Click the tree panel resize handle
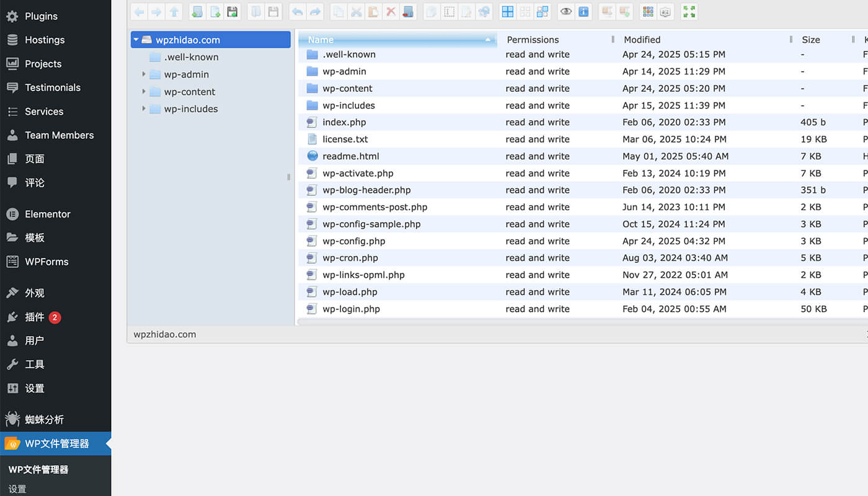Screen dimensions: 868x496 [x=289, y=177]
